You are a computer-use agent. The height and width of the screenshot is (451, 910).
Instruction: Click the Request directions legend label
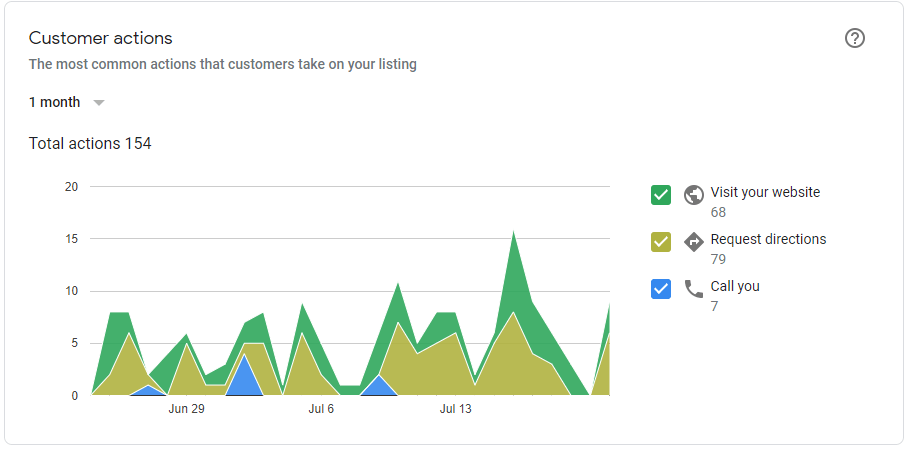pos(768,239)
